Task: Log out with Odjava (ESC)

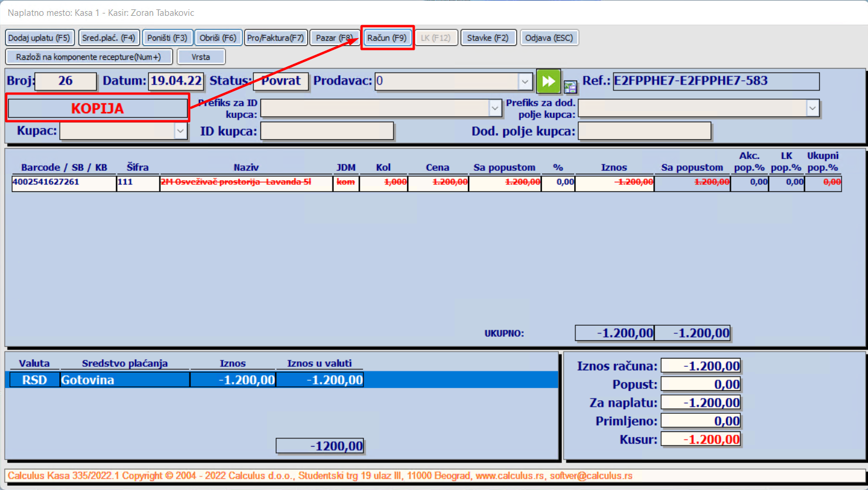Action: [x=549, y=38]
